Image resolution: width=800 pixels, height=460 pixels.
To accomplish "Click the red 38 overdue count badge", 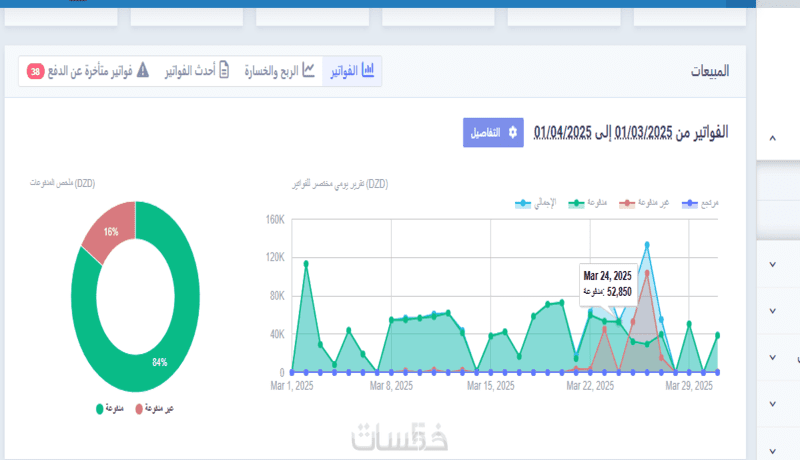I will pyautogui.click(x=35, y=71).
